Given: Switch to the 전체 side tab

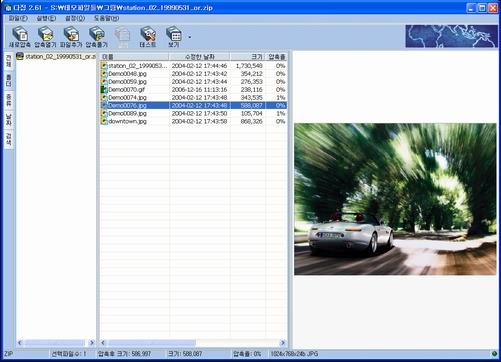Looking at the screenshot, I should pos(9,61).
